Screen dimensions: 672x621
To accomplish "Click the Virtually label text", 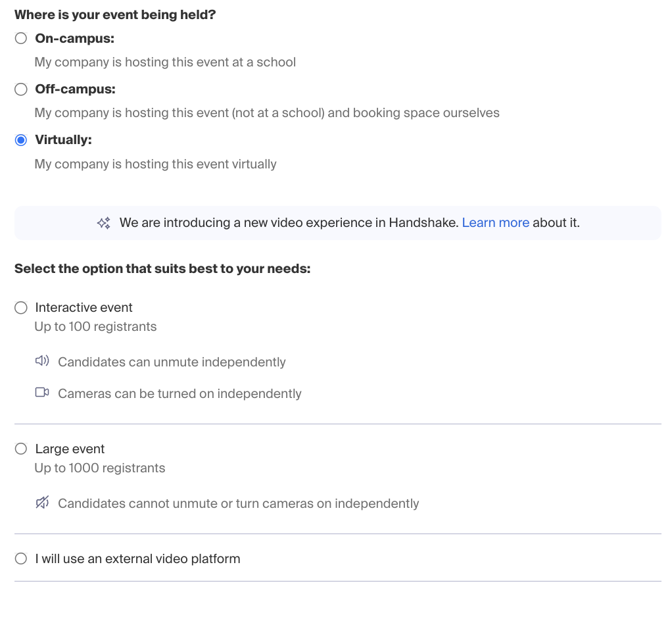I will point(63,140).
